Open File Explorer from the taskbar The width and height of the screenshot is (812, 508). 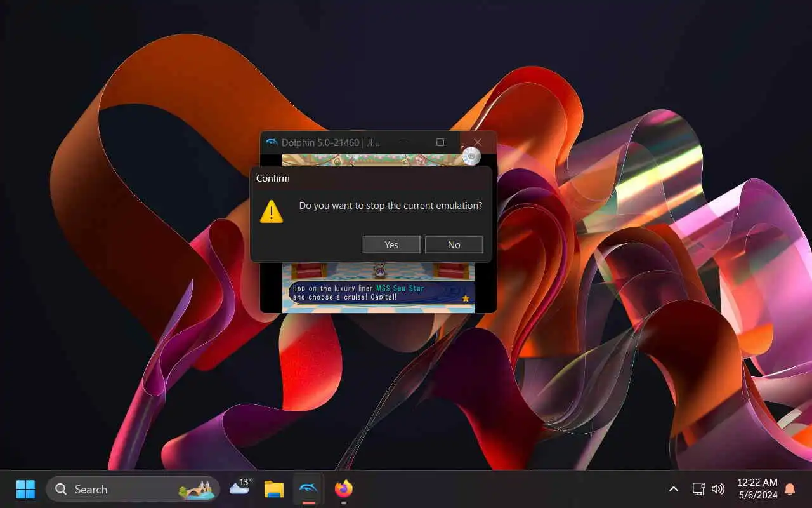click(274, 489)
